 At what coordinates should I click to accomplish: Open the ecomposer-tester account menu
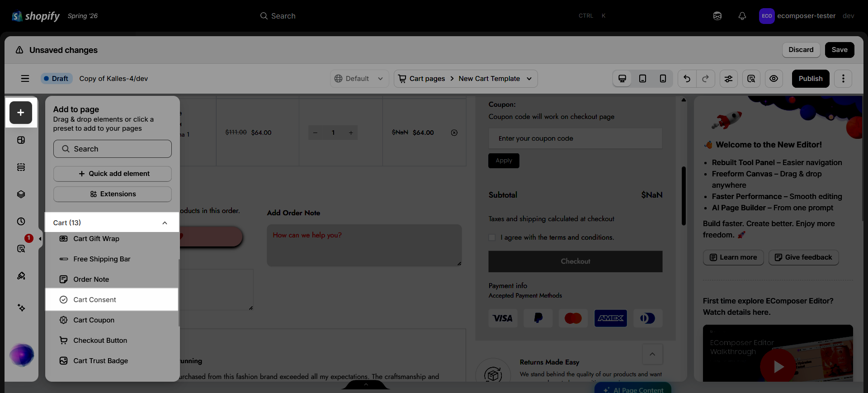click(807, 16)
